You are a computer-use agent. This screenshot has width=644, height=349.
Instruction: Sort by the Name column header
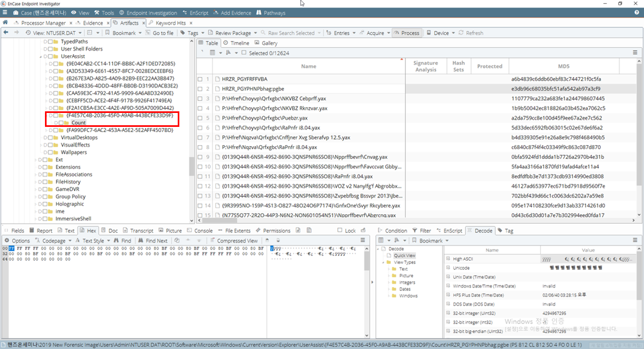click(308, 66)
